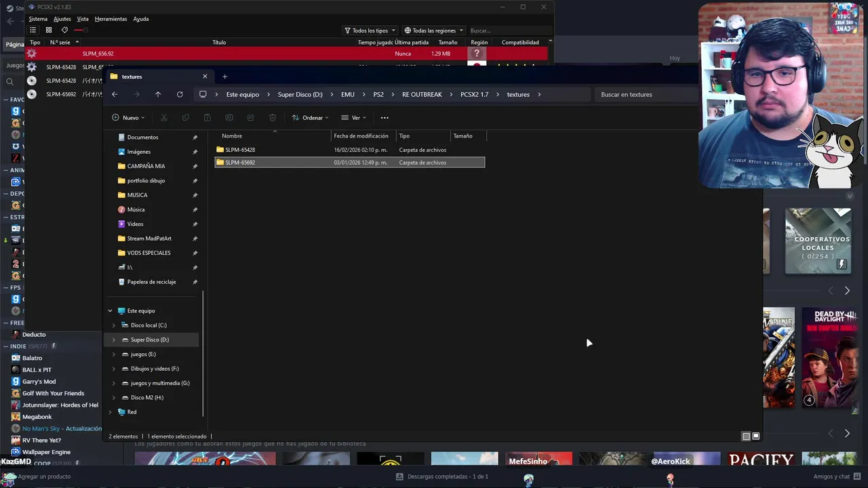Select the SLPM-65692 folder
The width and height of the screenshot is (868, 488).
tap(350, 163)
